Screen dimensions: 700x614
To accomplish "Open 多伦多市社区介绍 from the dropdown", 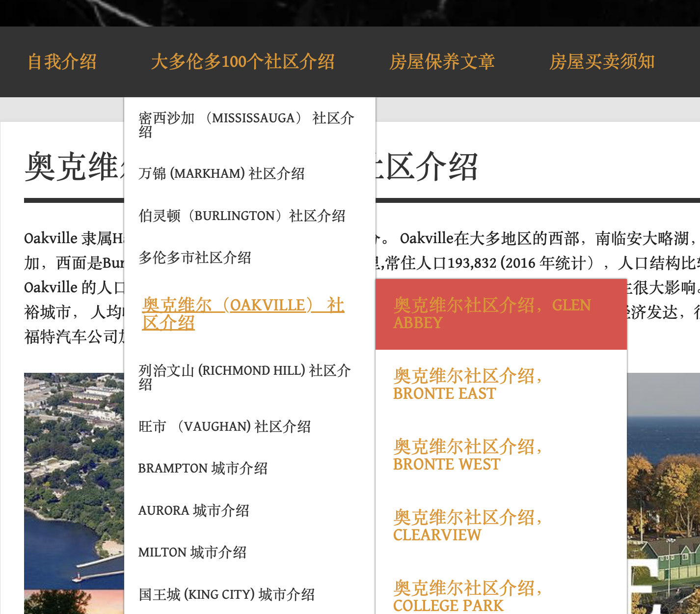I will coord(195,257).
